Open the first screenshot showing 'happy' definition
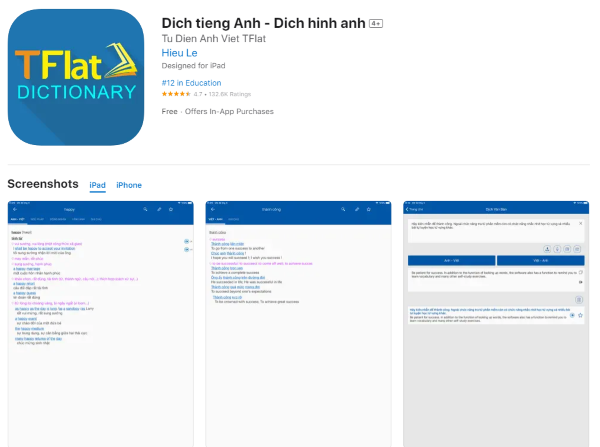The image size is (600, 447). pyautogui.click(x=101, y=322)
